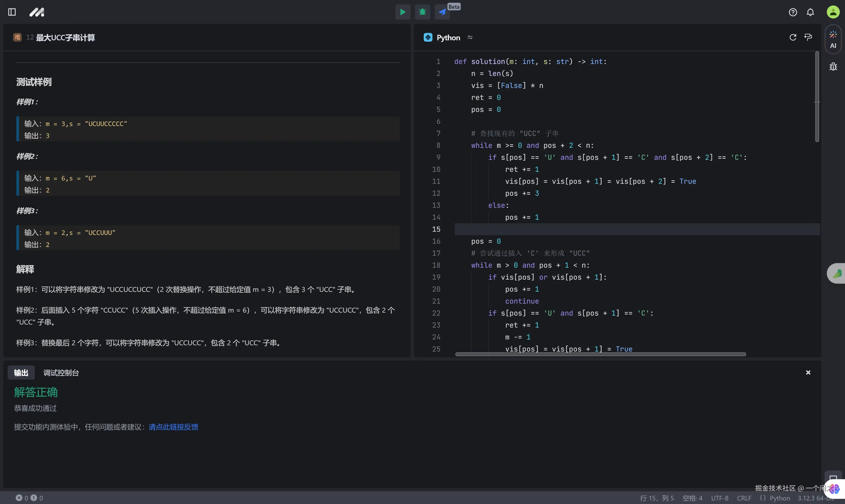845x504 pixels.
Task: Open notifications bell icon
Action: pyautogui.click(x=810, y=12)
